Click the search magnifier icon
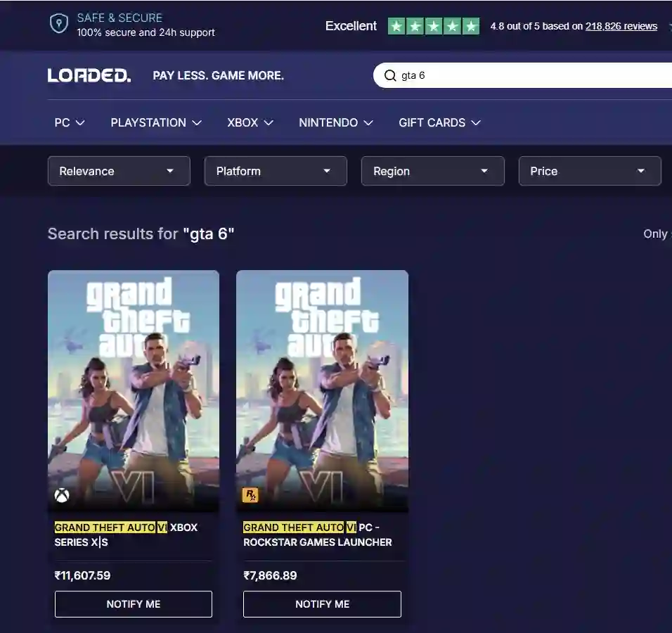The width and height of the screenshot is (672, 633). tap(389, 75)
